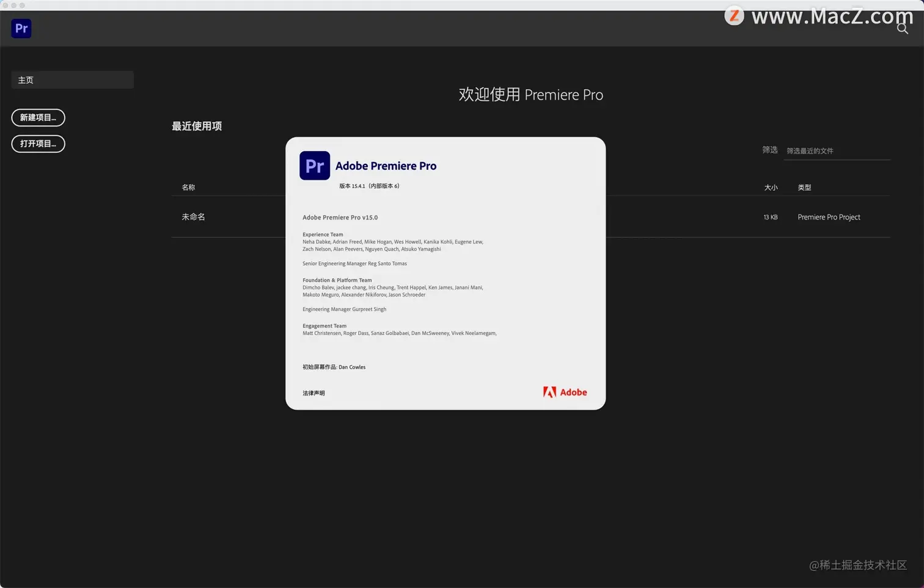Click the 最近使用项 section header
The width and height of the screenshot is (924, 588).
(197, 126)
